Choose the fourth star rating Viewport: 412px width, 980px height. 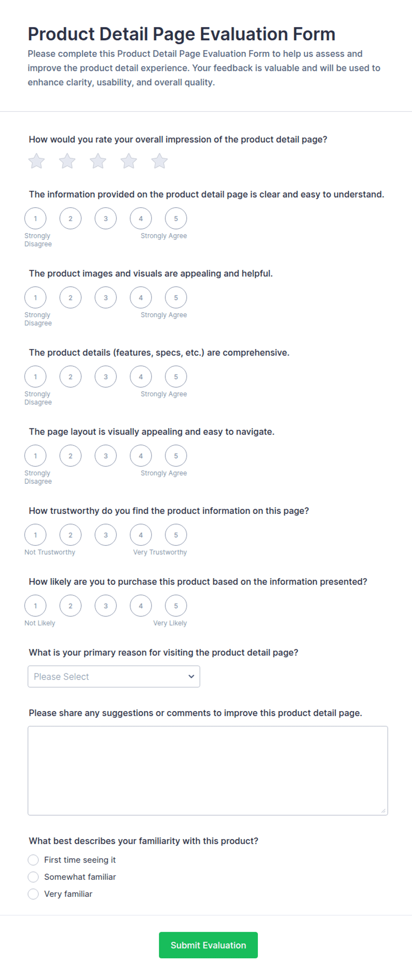coord(129,161)
